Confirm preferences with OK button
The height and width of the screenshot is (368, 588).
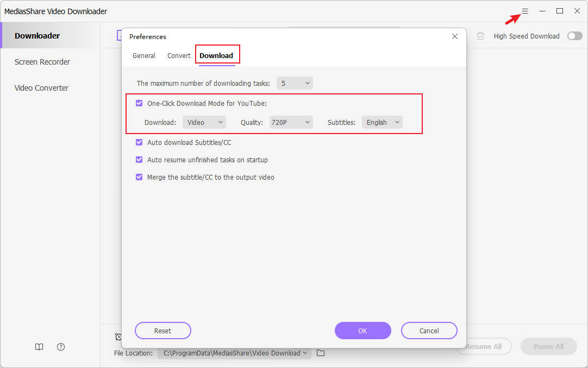click(x=362, y=331)
